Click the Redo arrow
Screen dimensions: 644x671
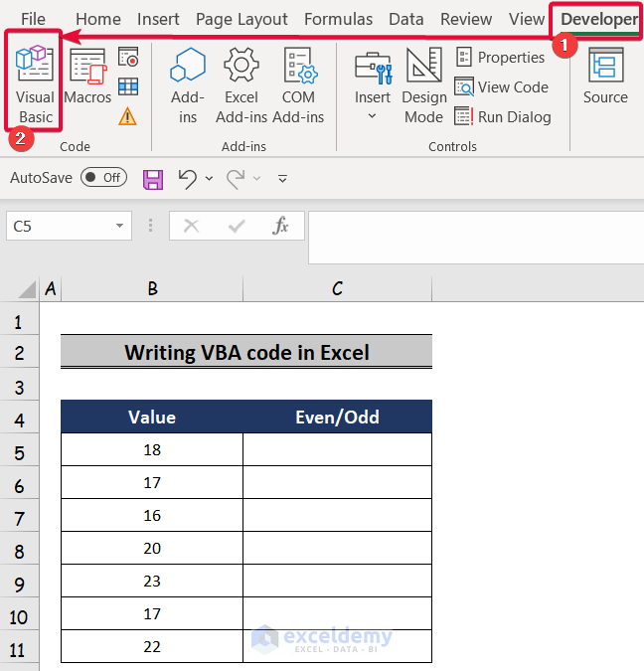pos(236,179)
